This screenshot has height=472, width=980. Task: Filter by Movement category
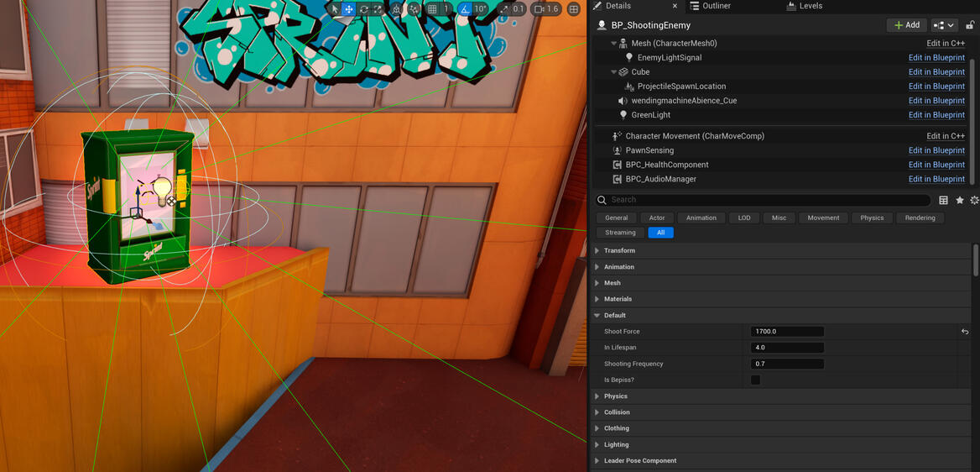(x=823, y=218)
